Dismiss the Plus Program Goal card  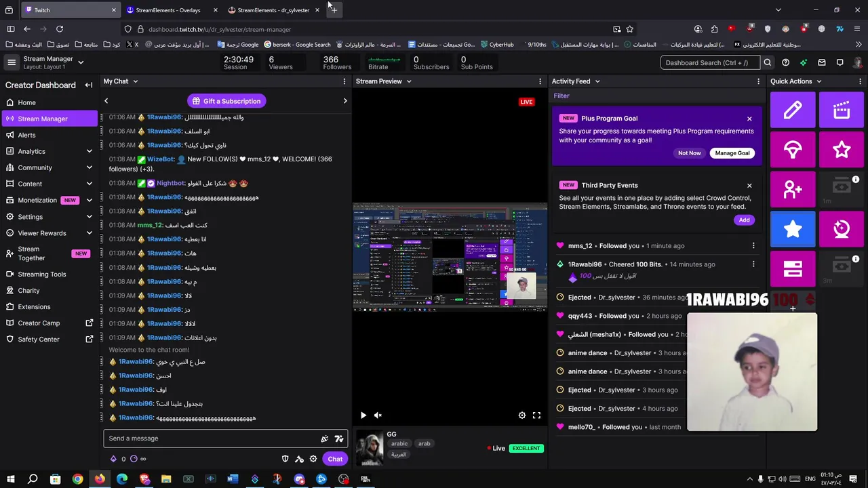point(749,119)
